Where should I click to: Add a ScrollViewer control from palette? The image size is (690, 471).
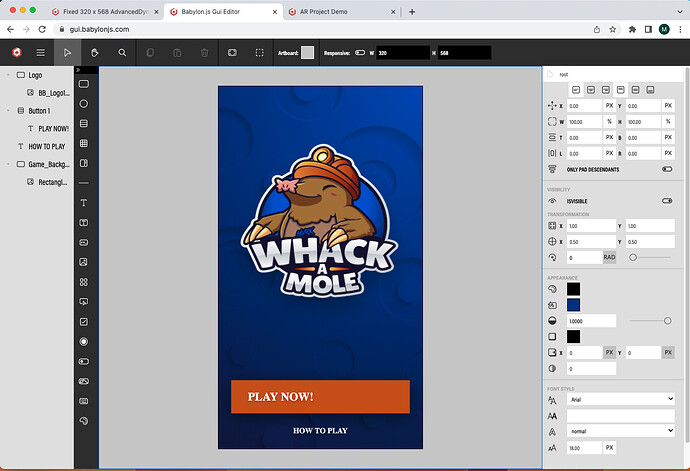pyautogui.click(x=84, y=163)
